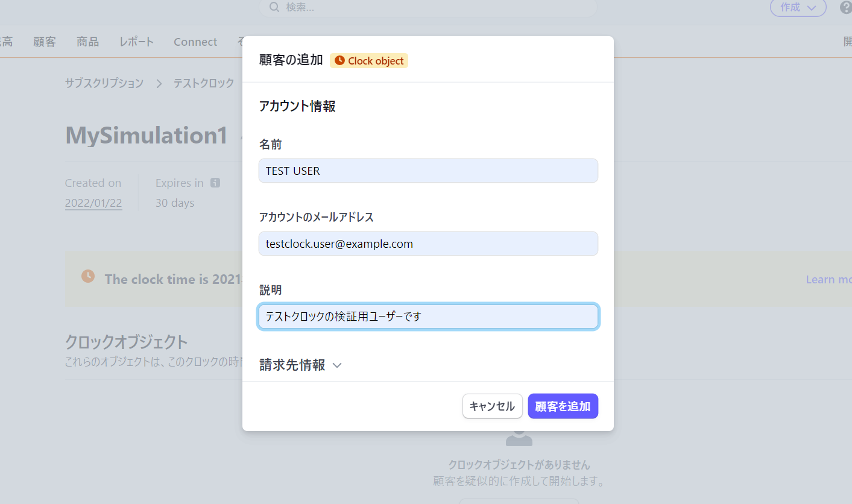The width and height of the screenshot is (852, 504).
Task: Click the info icon next to Expires in
Action: click(215, 182)
